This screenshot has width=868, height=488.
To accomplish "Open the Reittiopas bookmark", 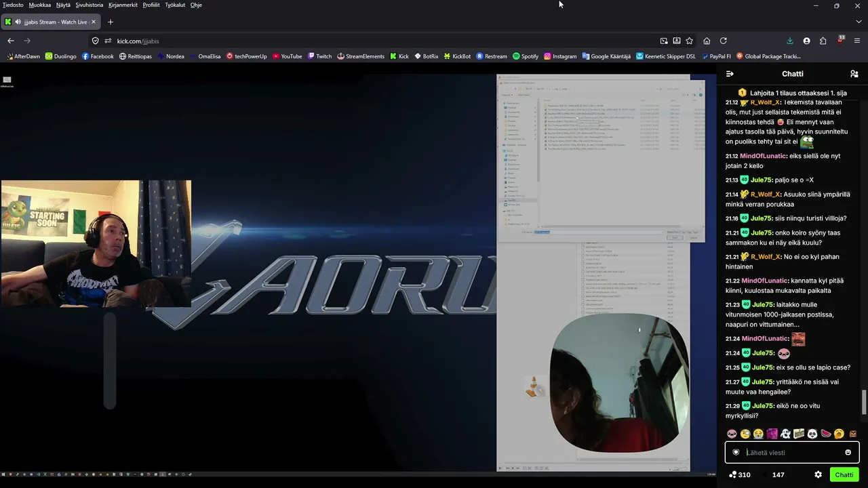I will (x=136, y=56).
